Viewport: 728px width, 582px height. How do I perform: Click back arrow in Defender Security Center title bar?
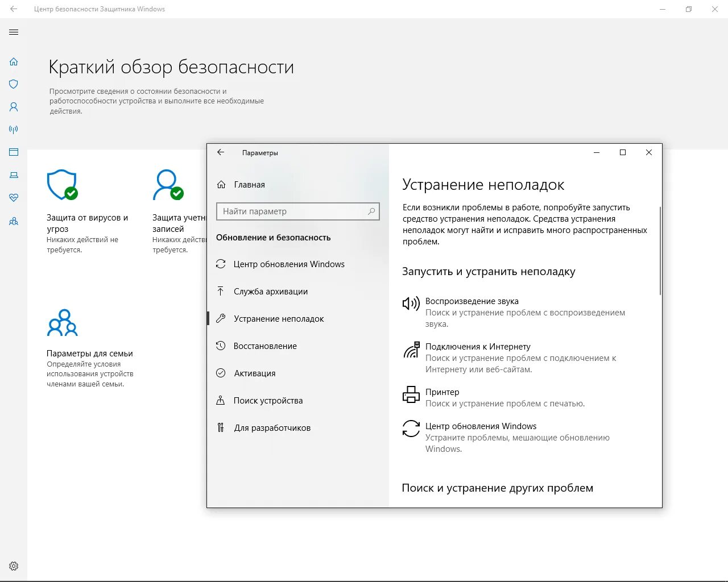tap(14, 9)
